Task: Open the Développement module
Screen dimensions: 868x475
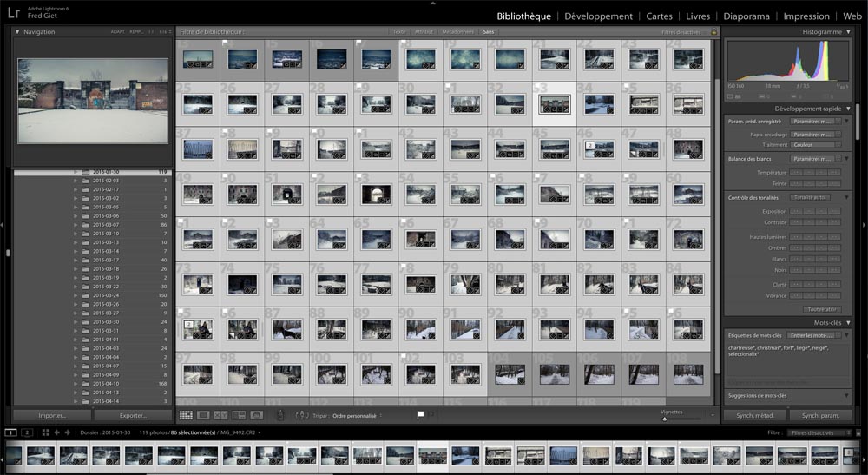Action: click(x=598, y=16)
